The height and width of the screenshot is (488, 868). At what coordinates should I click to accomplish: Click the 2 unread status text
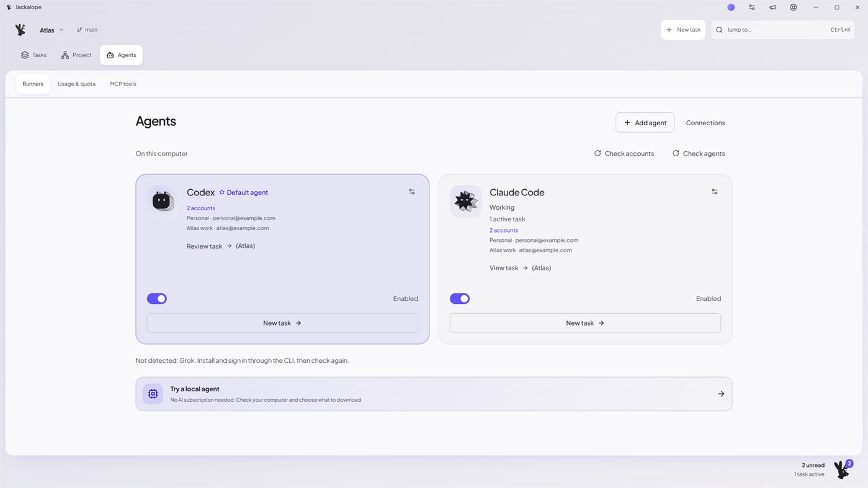(x=813, y=465)
